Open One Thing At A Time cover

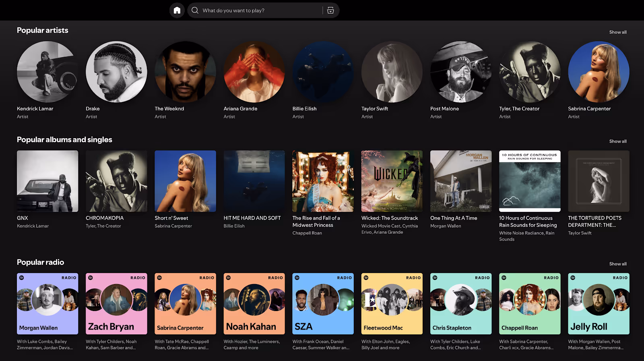461,181
